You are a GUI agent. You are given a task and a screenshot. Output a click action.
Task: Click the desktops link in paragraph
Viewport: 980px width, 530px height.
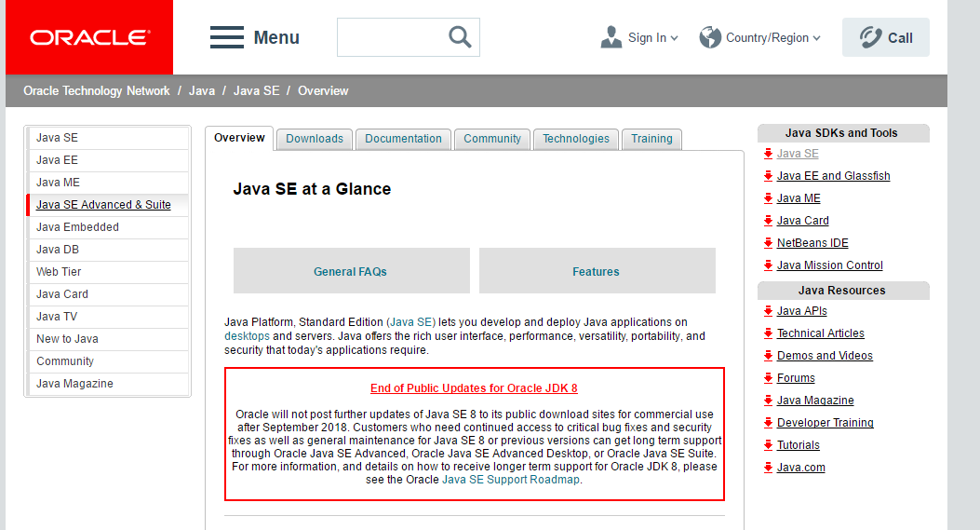coord(247,336)
